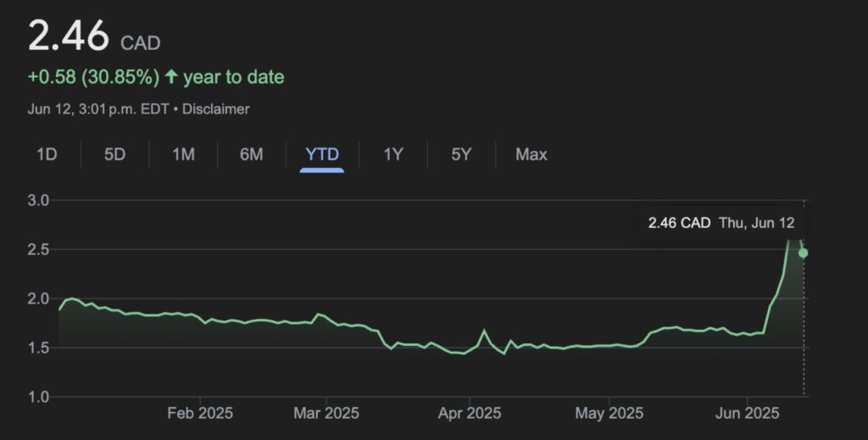Choose the 1M time range

click(183, 153)
